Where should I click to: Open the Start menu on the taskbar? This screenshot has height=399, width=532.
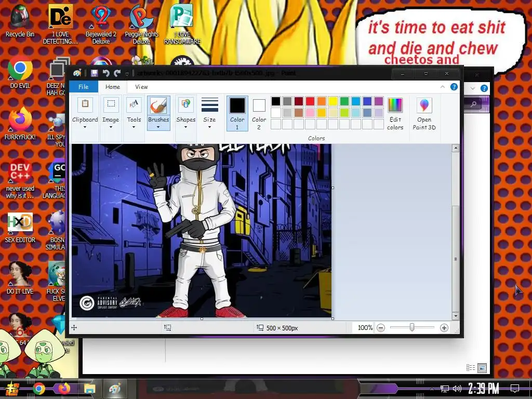(12, 389)
